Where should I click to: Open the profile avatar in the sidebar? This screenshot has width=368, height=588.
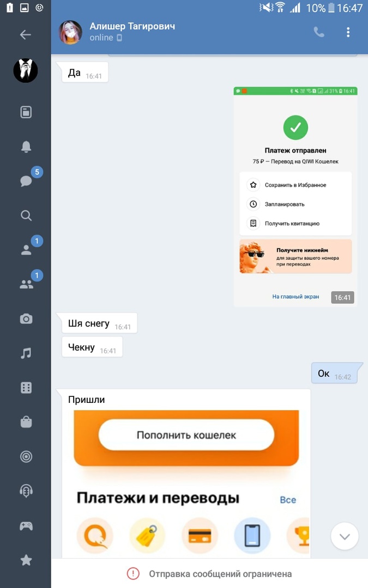click(x=26, y=70)
